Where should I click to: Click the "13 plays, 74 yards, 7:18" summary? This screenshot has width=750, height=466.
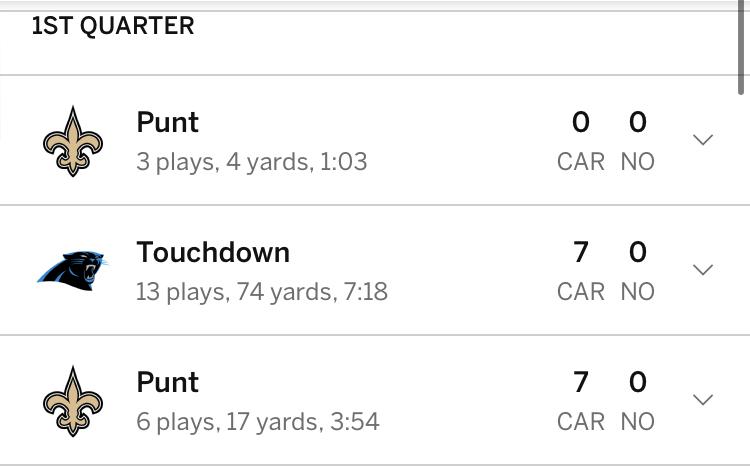tap(261, 291)
